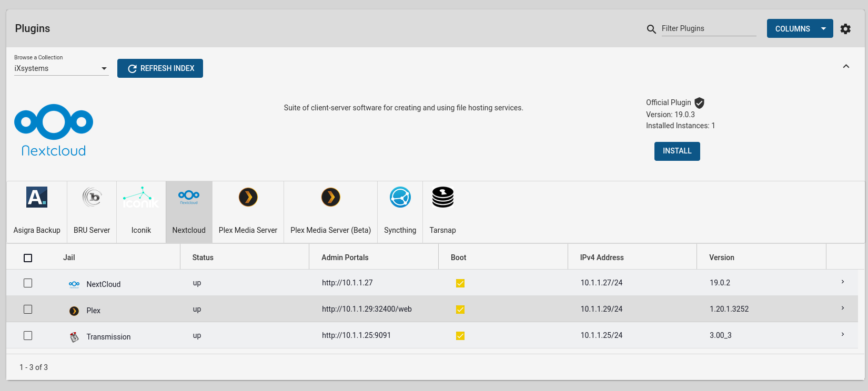
Task: Select the Plex Media Server plugin icon
Action: point(248,197)
